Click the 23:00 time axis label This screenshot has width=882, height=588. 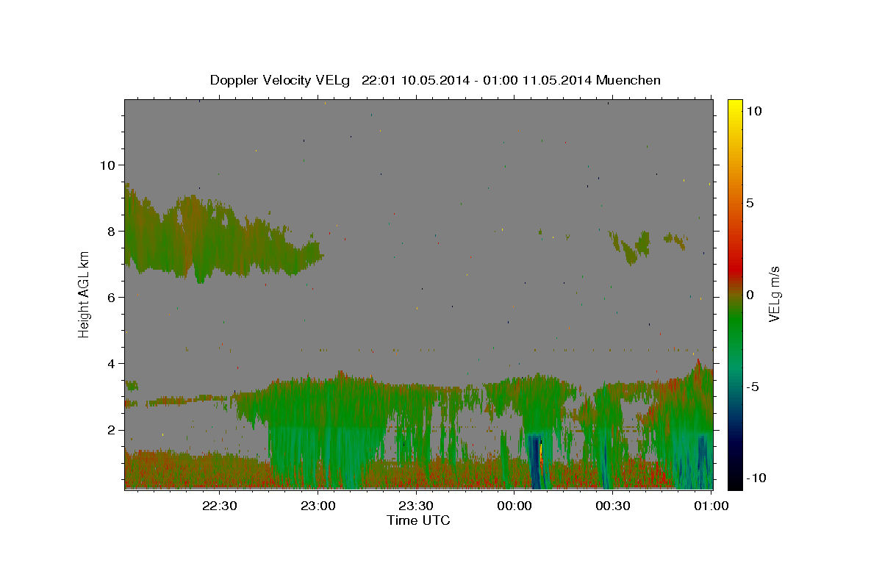[318, 505]
